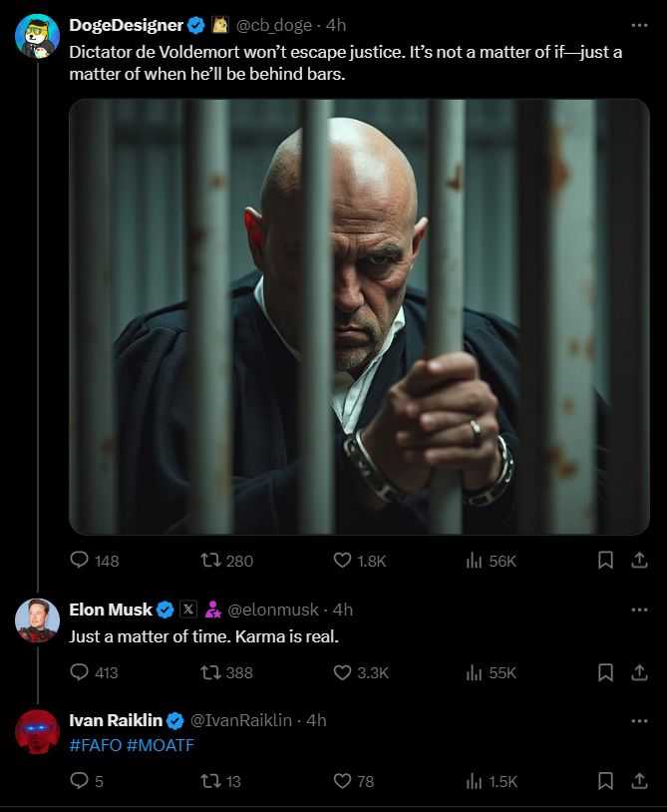Repost Elon Musk's reply

[211, 672]
